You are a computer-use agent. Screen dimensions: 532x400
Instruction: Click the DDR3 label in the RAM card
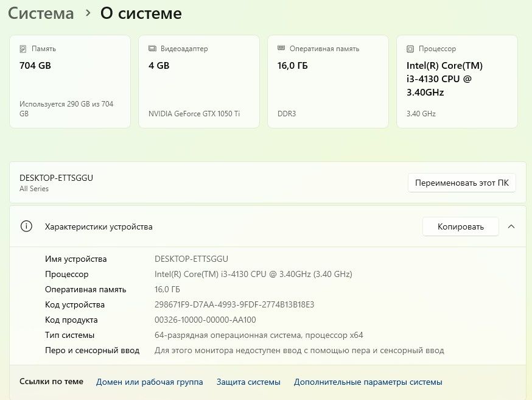coord(287,114)
